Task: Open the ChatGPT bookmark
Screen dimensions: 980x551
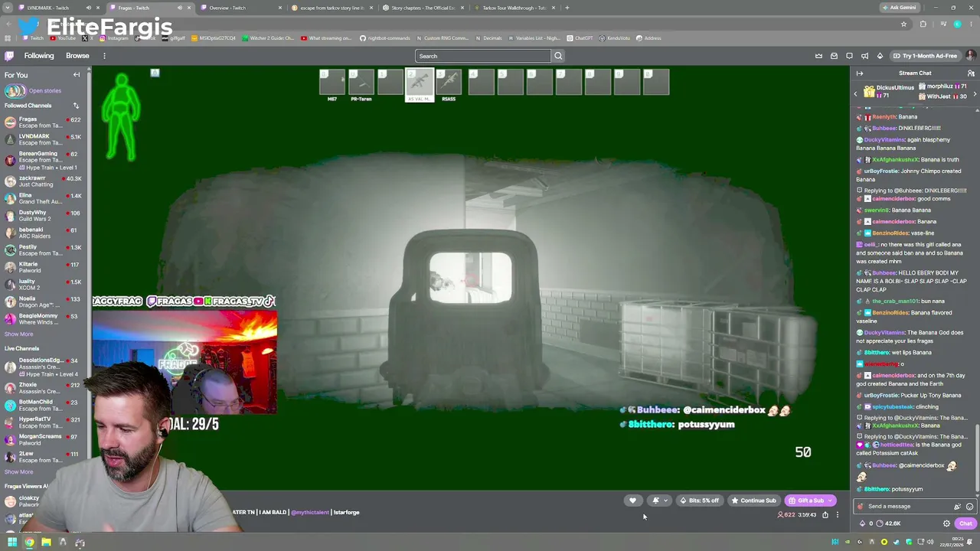Action: [580, 38]
